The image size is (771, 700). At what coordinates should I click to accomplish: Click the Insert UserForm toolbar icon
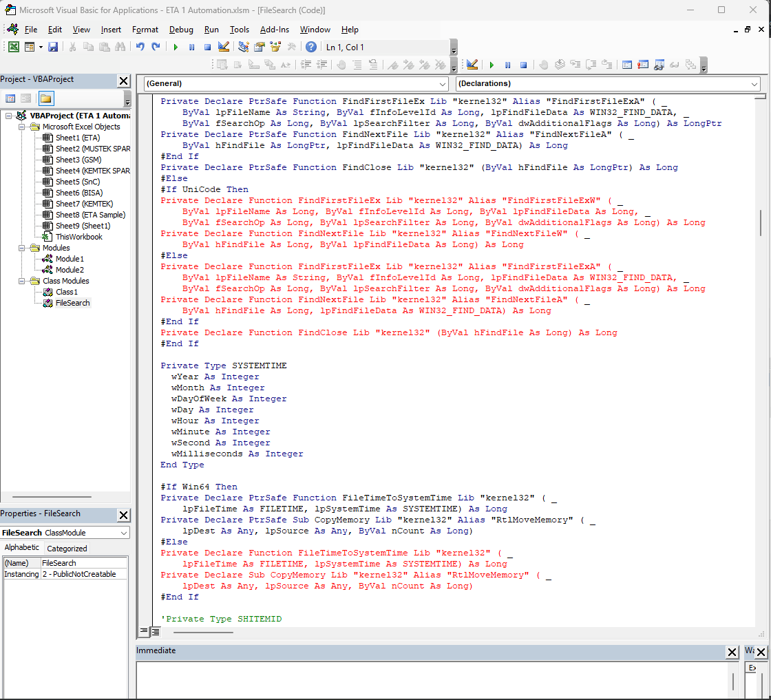(30, 47)
